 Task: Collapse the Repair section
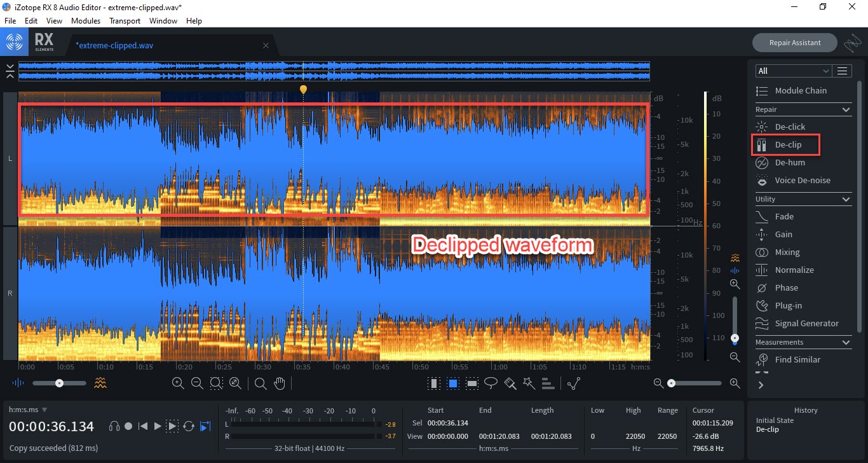846,109
